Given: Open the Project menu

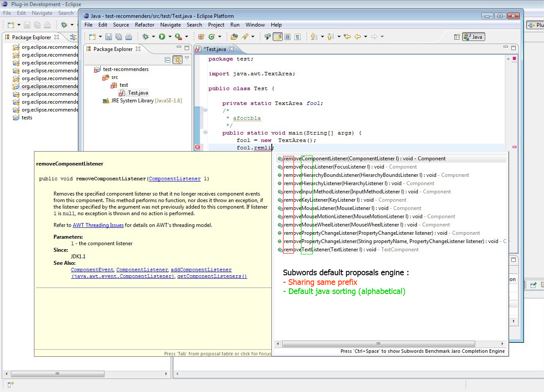Looking at the screenshot, I should tap(216, 25).
